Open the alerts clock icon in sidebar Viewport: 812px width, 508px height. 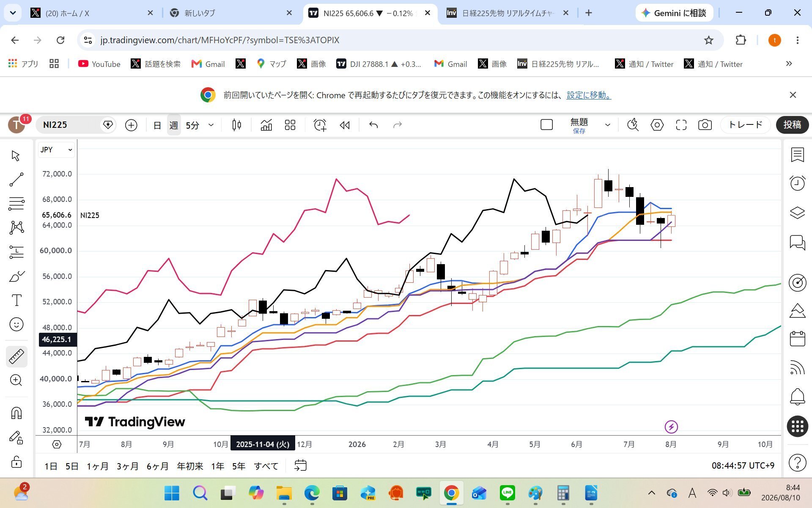pos(797,183)
